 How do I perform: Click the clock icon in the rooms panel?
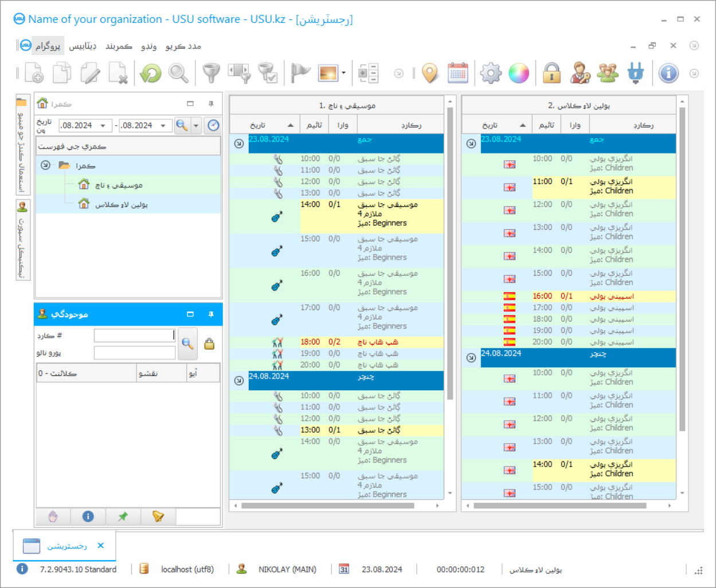tap(213, 126)
